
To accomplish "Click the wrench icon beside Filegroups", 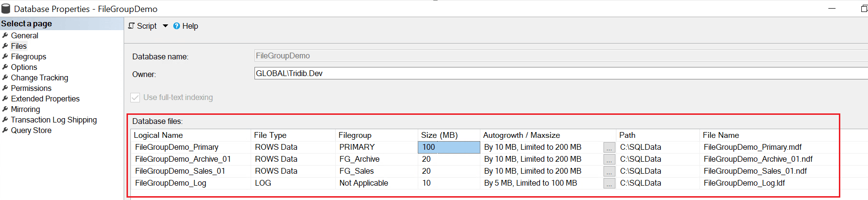I will pos(5,56).
